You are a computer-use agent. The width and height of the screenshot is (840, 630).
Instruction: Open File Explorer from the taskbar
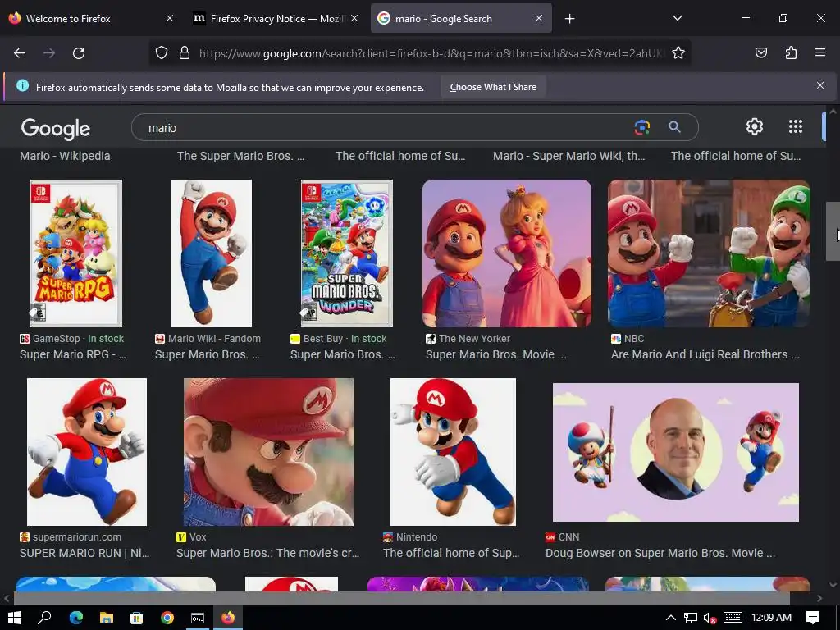(x=107, y=618)
